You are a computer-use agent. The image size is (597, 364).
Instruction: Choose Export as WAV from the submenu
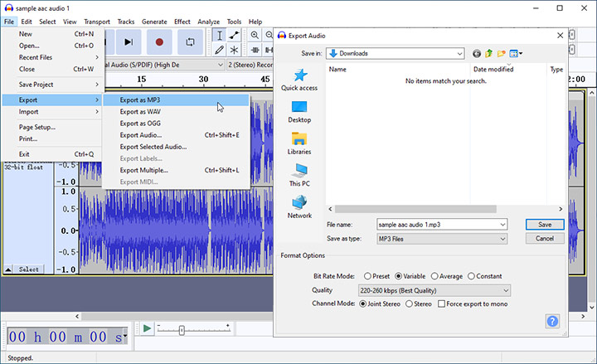click(x=139, y=112)
